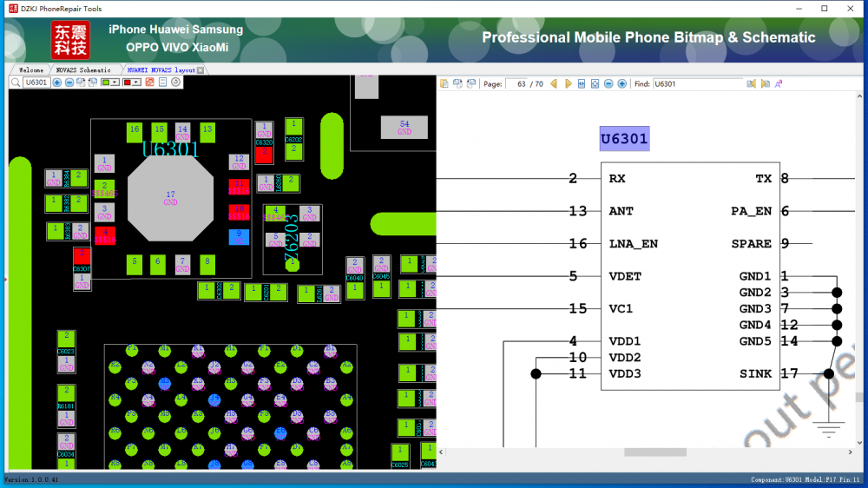Click the U6301 layout search field

click(36, 82)
